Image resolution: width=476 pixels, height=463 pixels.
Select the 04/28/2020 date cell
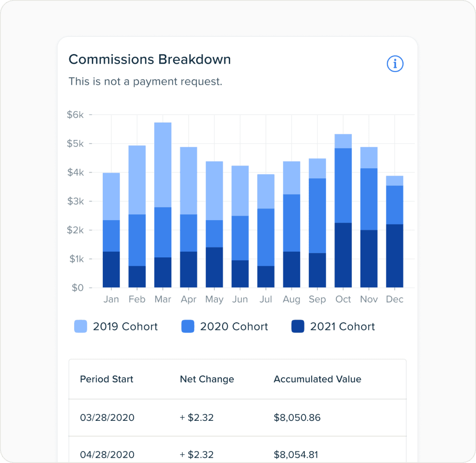pos(107,455)
